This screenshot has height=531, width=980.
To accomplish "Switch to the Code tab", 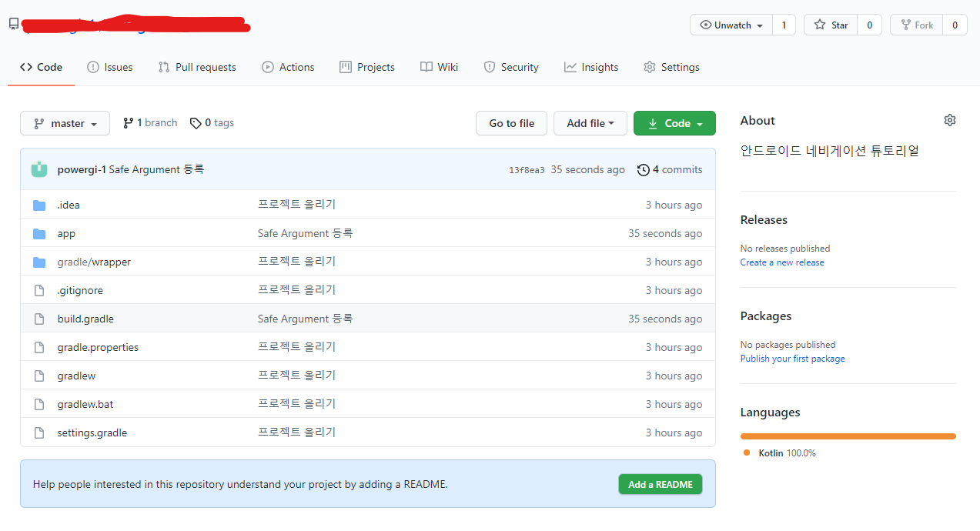I will click(42, 67).
